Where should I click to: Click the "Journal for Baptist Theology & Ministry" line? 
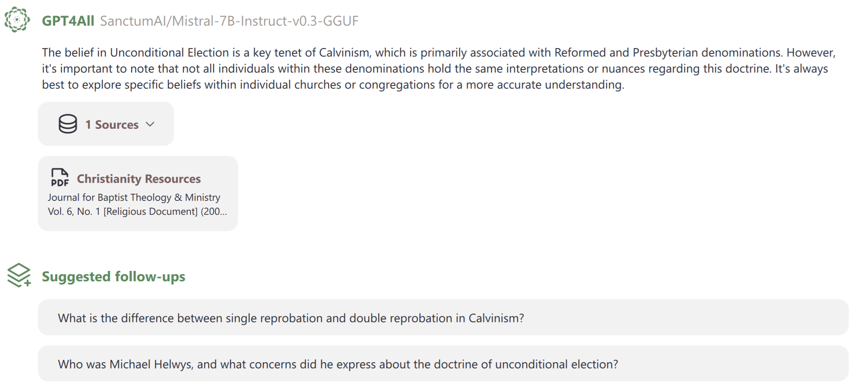coord(134,197)
